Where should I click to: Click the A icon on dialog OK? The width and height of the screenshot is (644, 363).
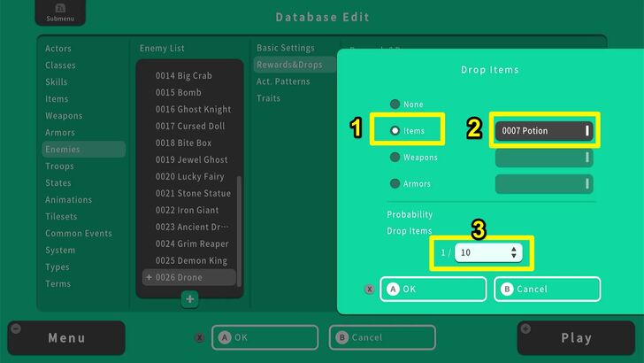pos(393,289)
